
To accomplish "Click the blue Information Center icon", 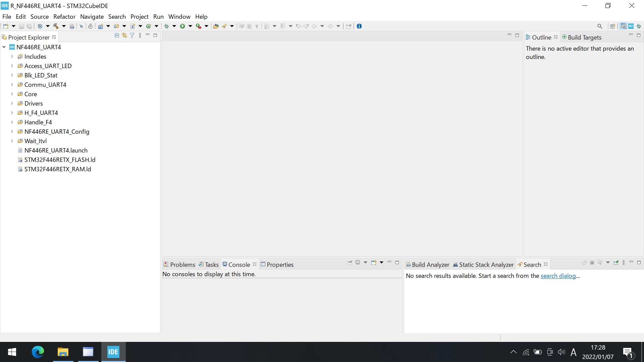I will [359, 26].
